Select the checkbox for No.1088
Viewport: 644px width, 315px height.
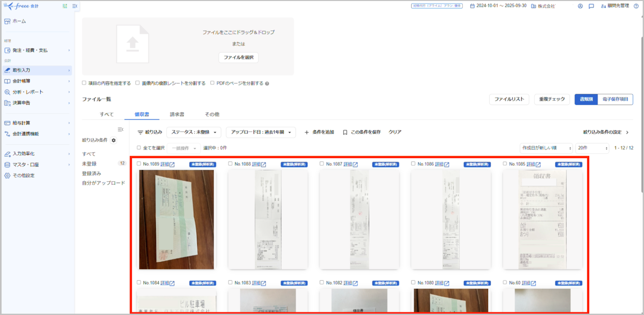pyautogui.click(x=230, y=164)
